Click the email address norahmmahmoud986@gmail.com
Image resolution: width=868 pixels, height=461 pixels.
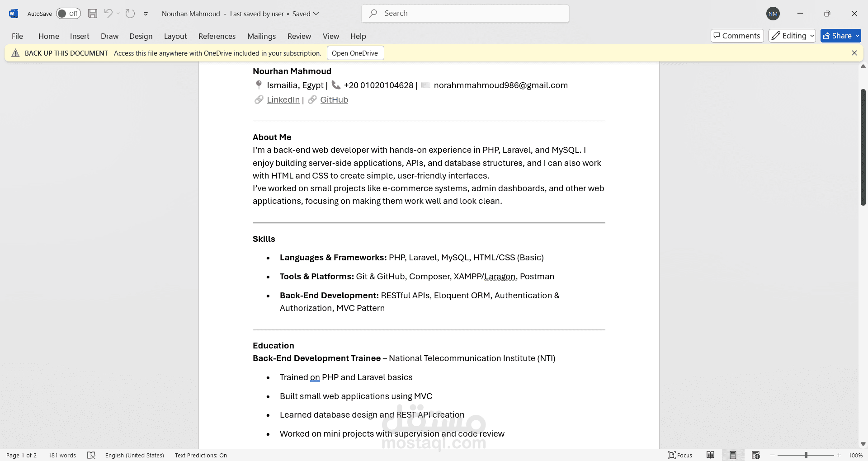coord(500,85)
